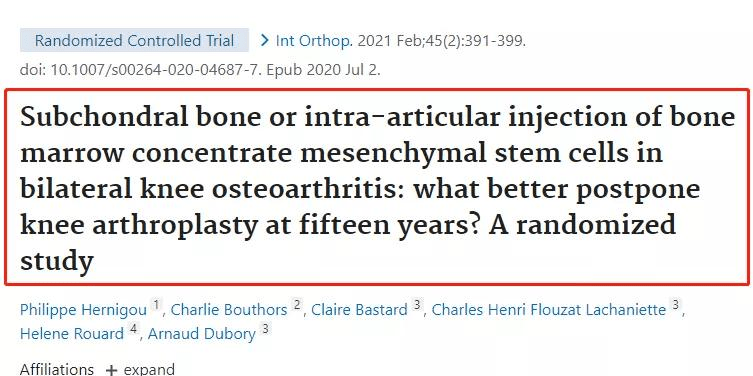The height and width of the screenshot is (376, 753).
Task: Click affiliation superscript 3 after Lachaniette
Action: pos(675,304)
